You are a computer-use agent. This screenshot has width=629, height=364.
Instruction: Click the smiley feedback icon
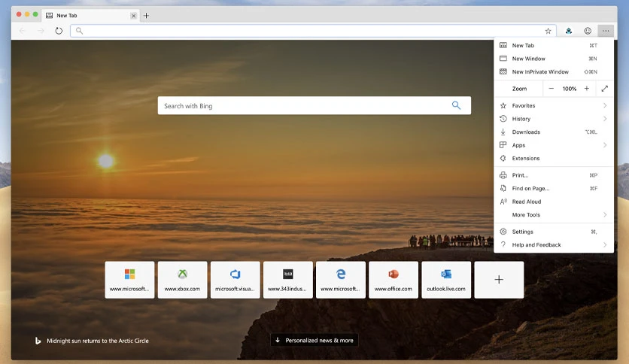pyautogui.click(x=588, y=31)
